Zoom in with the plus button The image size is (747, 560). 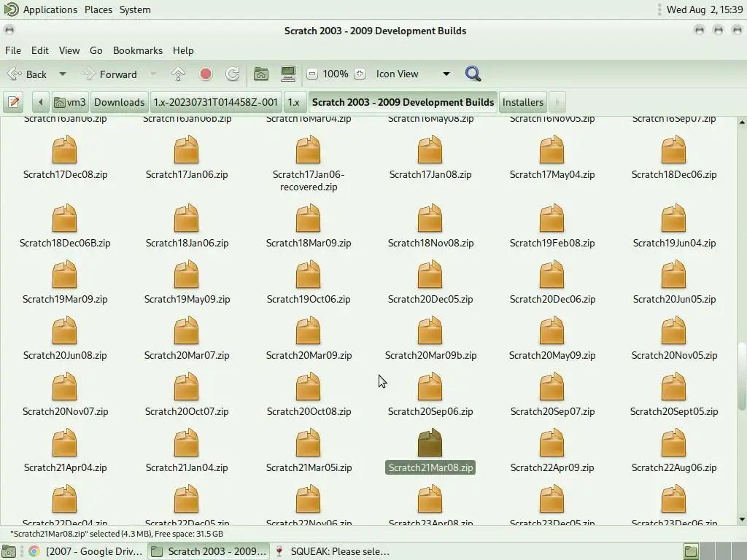pos(360,74)
